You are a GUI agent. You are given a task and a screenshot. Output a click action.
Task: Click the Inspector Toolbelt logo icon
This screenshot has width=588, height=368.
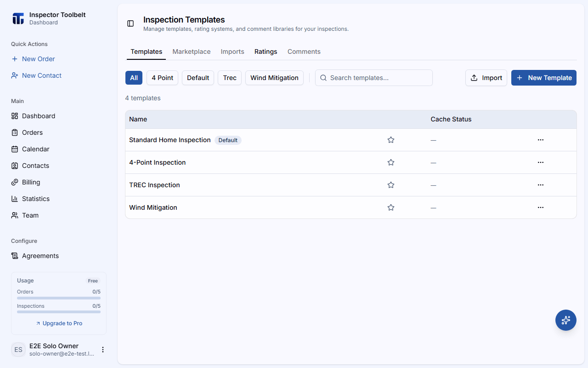18,18
